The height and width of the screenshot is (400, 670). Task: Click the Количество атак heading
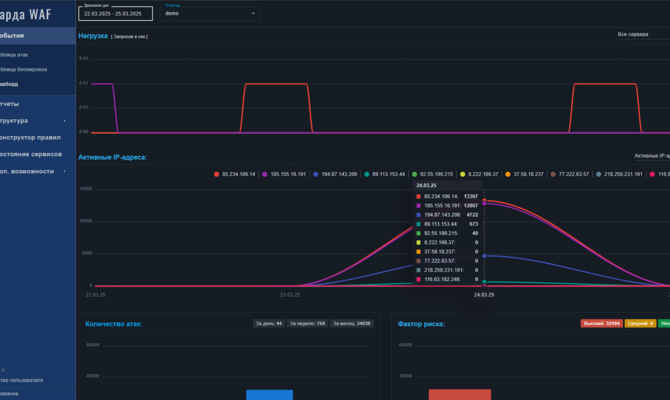(x=114, y=324)
